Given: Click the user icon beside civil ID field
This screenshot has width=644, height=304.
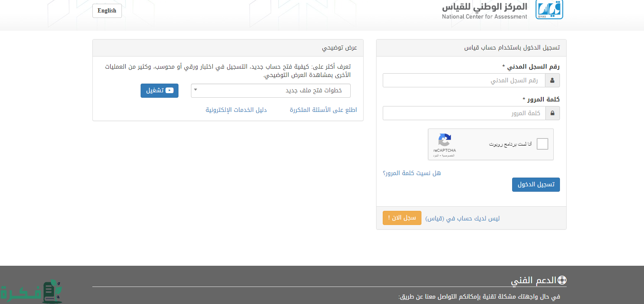Looking at the screenshot, I should [552, 80].
